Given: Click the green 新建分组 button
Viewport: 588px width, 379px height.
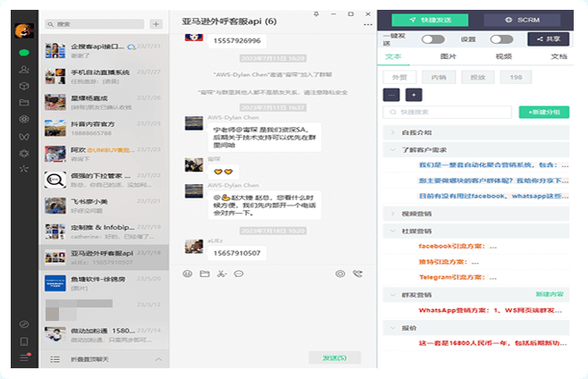Looking at the screenshot, I should [x=543, y=113].
